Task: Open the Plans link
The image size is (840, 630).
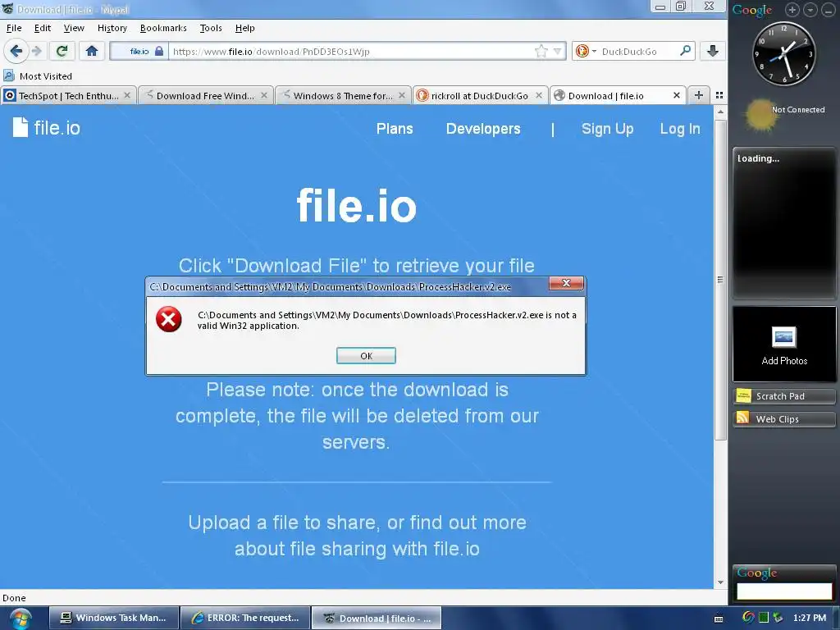Action: pyautogui.click(x=395, y=129)
